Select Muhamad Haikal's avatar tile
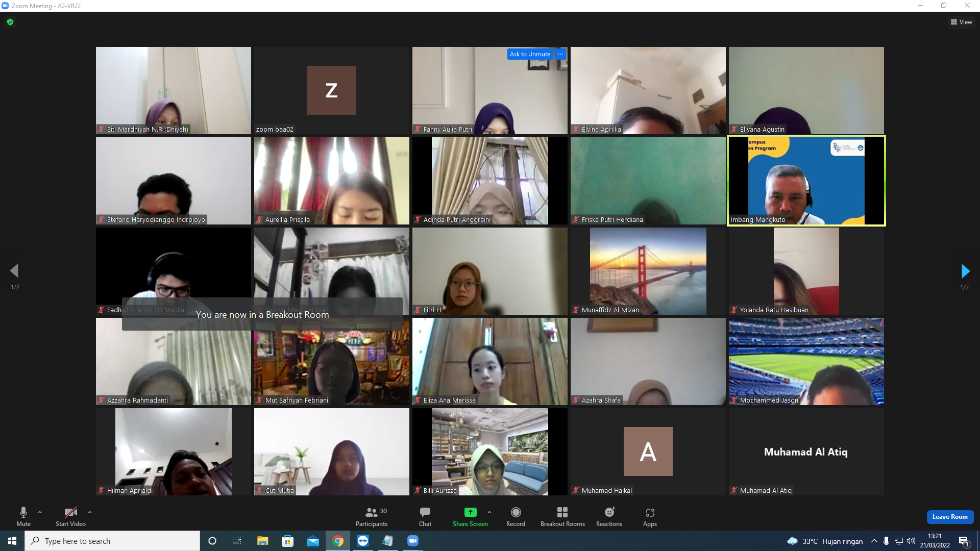 648,452
